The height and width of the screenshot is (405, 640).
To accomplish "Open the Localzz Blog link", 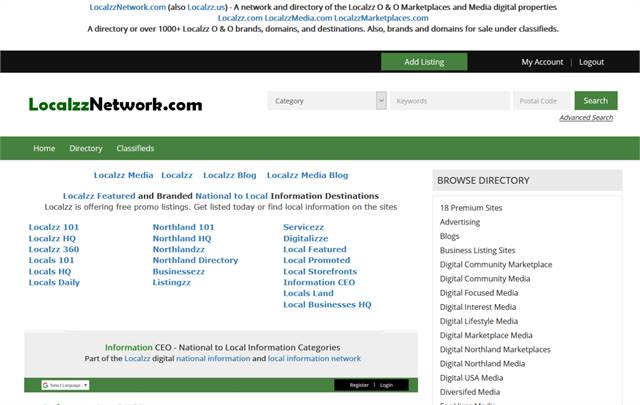I will (229, 175).
